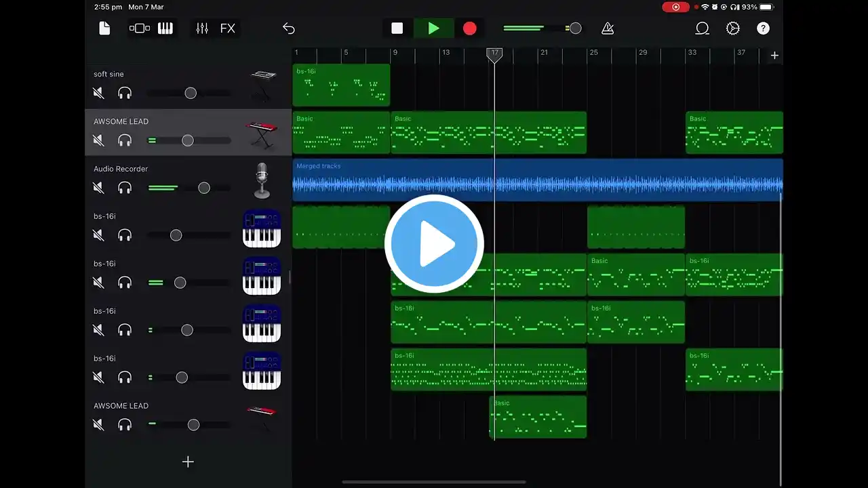
Task: Tap the Wi-Fi status icon
Action: tap(705, 7)
